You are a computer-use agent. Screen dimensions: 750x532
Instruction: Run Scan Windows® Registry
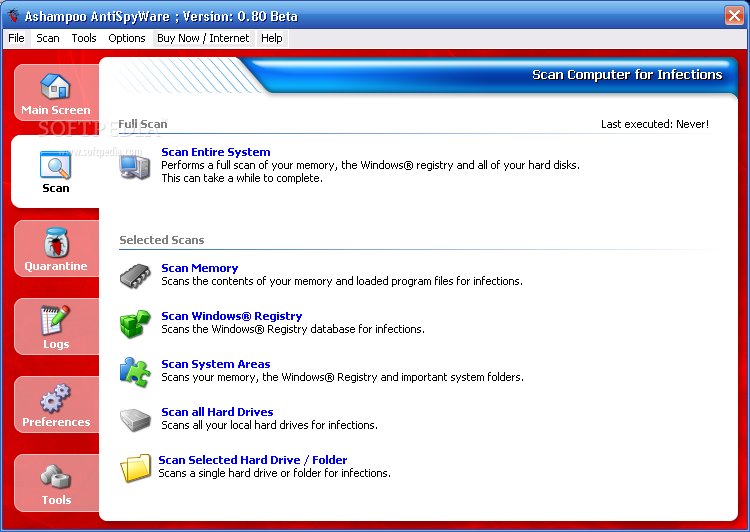232,316
